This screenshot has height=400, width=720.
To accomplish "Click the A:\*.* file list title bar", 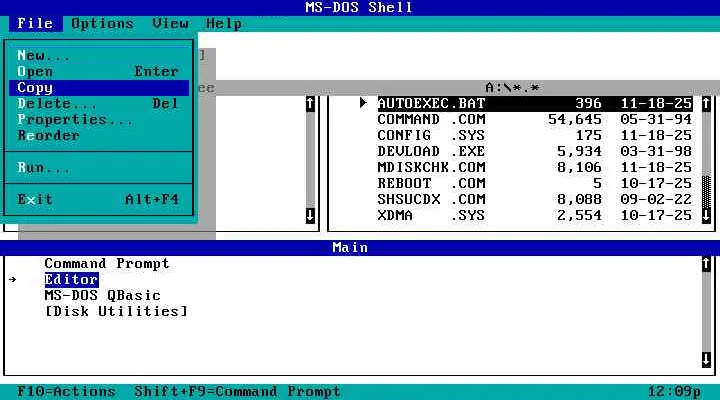I will point(512,88).
